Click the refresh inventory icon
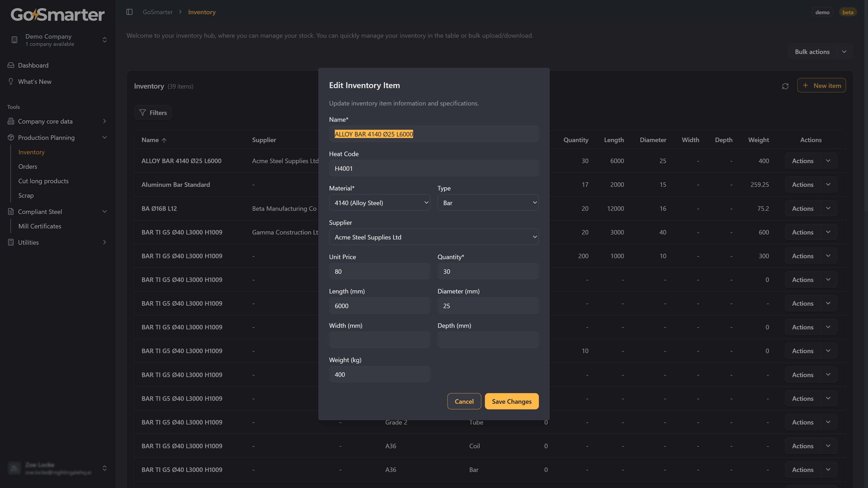Image resolution: width=868 pixels, height=488 pixels. pyautogui.click(x=785, y=86)
